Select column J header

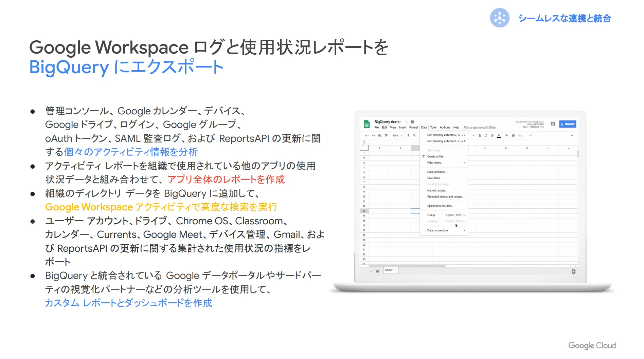[x=568, y=148]
